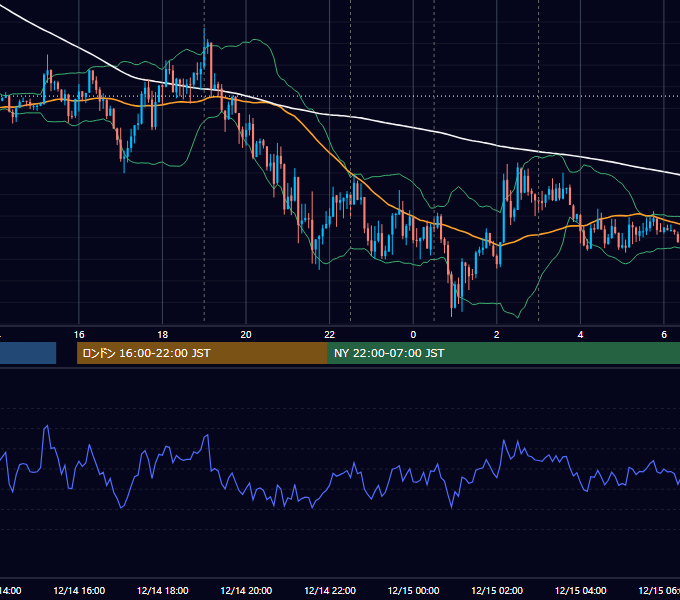Click the 0 hour label on price chart axis
Image resolution: width=680 pixels, height=600 pixels.
(413, 335)
